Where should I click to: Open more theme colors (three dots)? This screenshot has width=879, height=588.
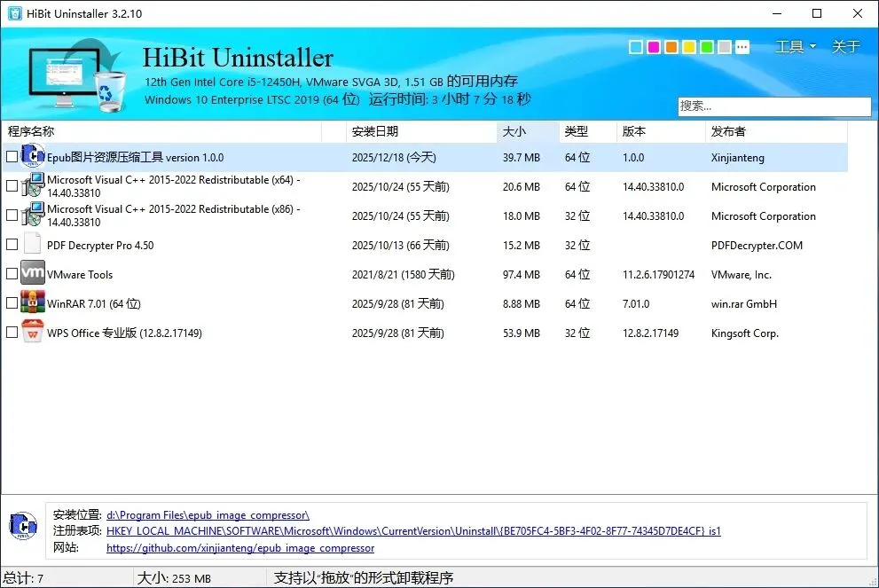click(742, 47)
